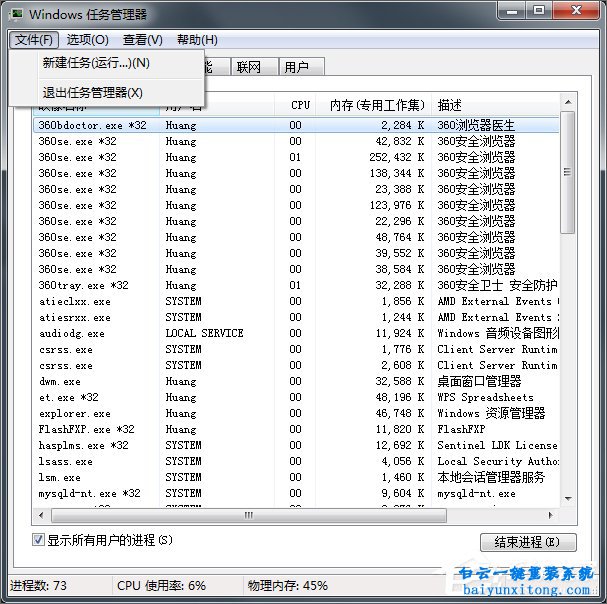Click CPU 使用率: 6% in status bar

[x=161, y=585]
